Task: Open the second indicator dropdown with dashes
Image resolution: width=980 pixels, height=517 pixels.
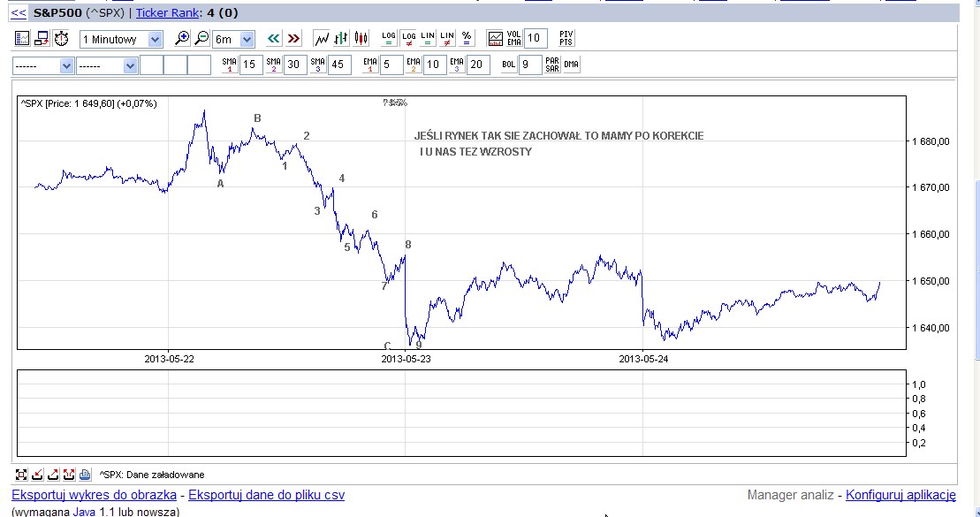Action: [107, 65]
